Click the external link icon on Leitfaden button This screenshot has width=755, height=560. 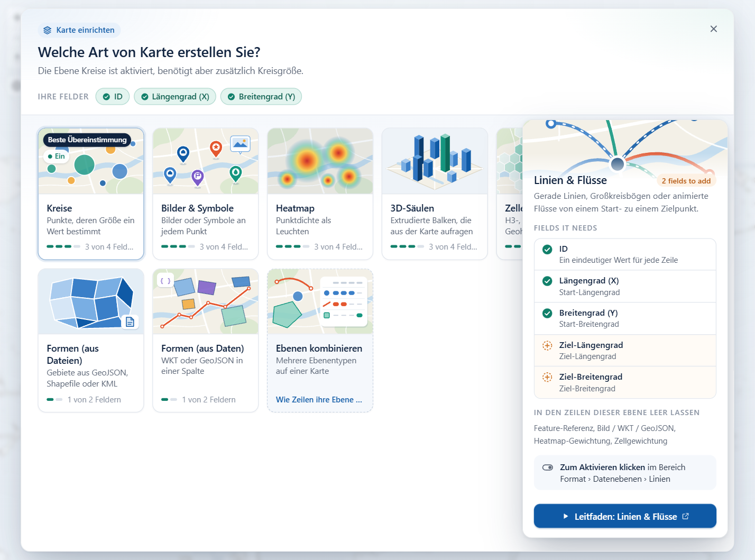point(686,516)
